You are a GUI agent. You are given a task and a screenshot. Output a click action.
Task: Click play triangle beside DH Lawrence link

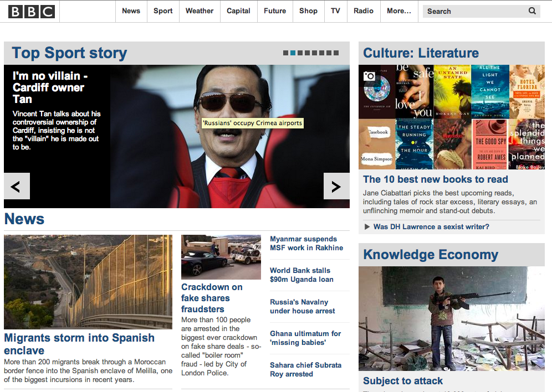pyautogui.click(x=367, y=227)
